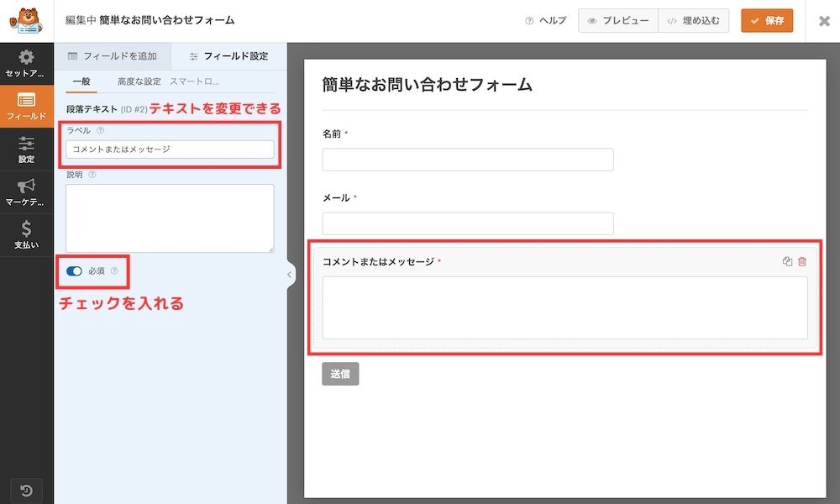This screenshot has height=504, width=840.
Task: Switch to the フィールド設定 tab
Action: (x=228, y=56)
